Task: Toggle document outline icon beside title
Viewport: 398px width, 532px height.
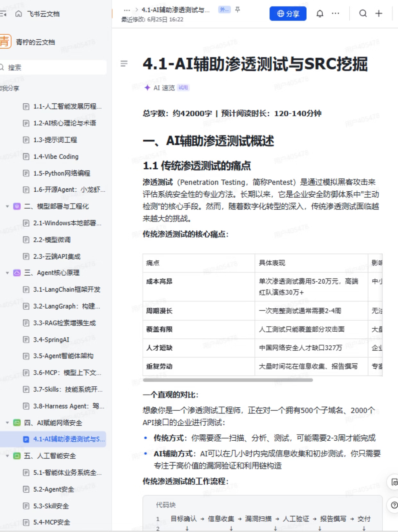Action: [124, 63]
